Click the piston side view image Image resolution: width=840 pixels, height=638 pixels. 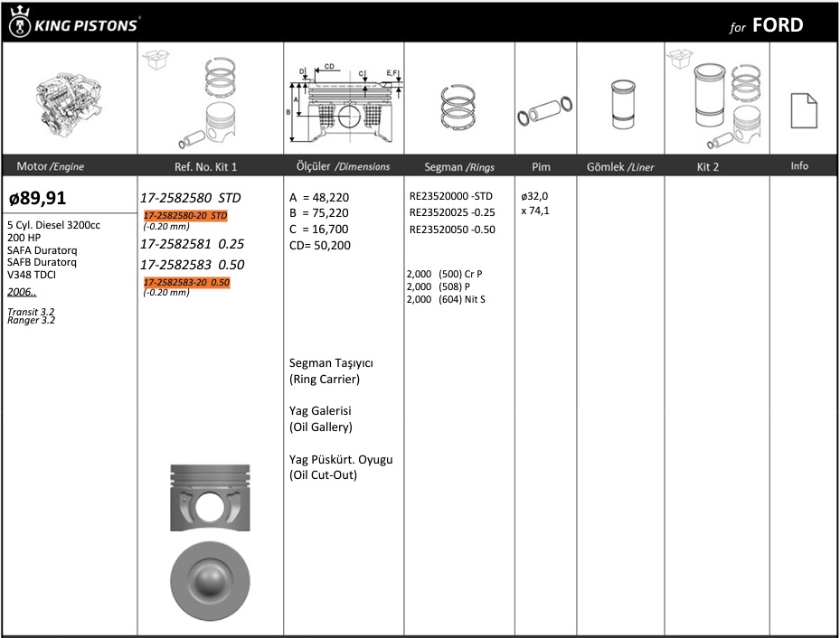pos(210,497)
